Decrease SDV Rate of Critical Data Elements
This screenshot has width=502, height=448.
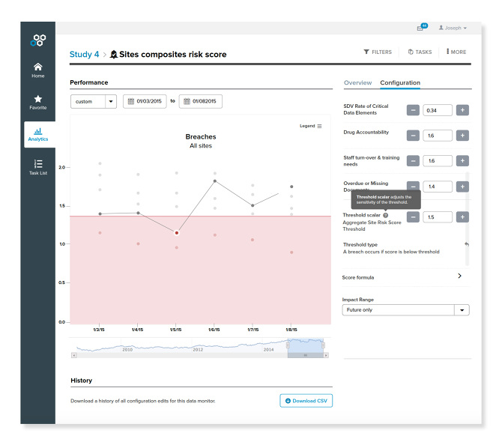(413, 110)
